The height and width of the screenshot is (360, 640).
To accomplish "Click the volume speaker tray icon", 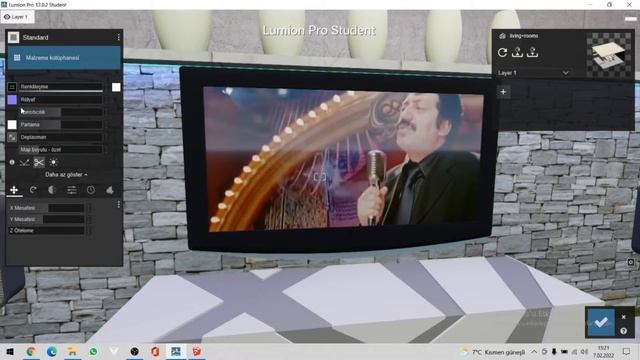I will tap(584, 351).
